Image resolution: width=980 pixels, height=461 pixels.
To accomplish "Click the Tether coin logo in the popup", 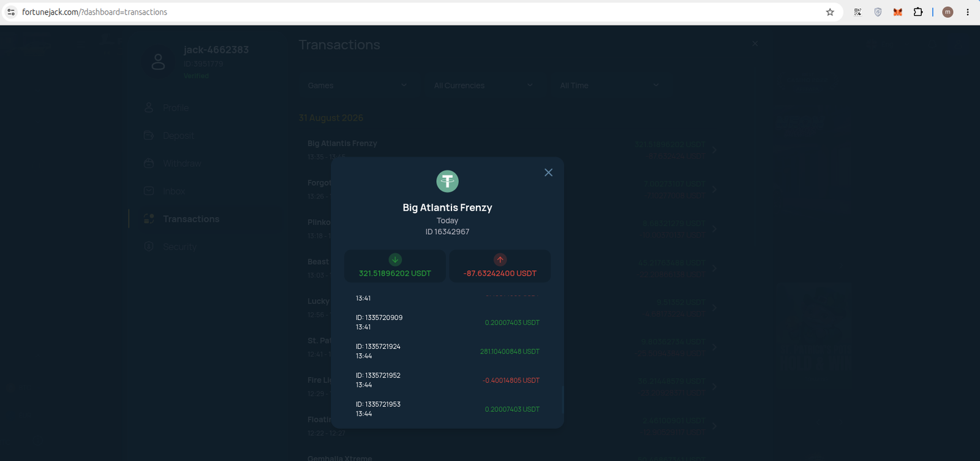I will click(447, 181).
